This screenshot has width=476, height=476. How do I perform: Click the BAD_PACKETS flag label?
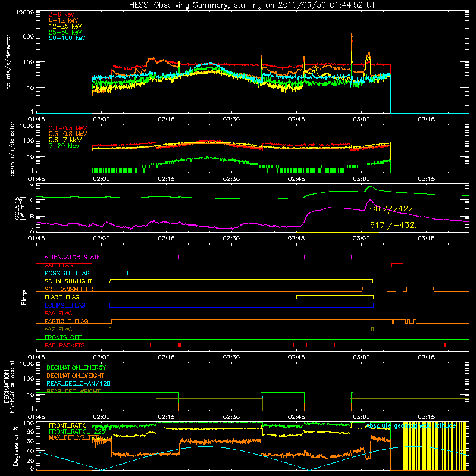click(x=65, y=345)
